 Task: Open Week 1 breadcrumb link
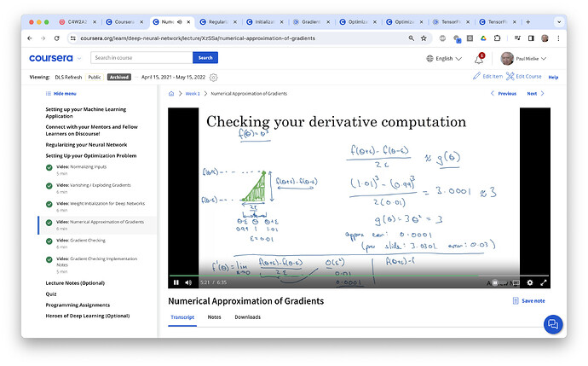click(193, 94)
